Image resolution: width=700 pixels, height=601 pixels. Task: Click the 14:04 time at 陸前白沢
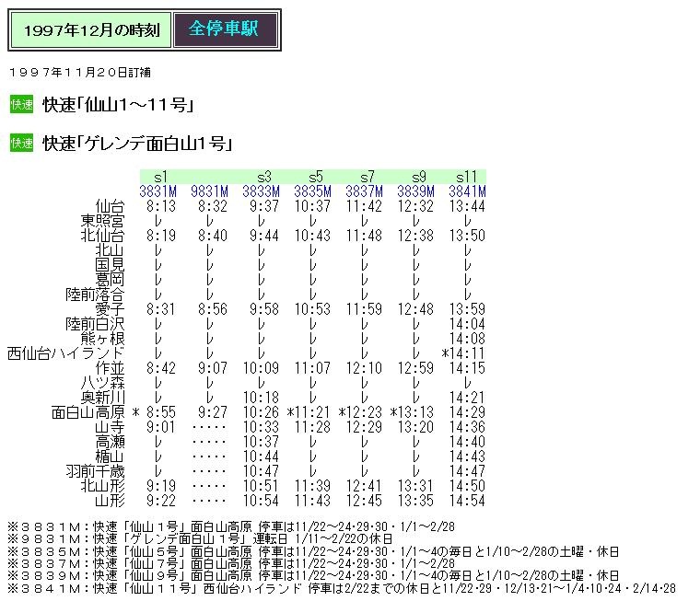coord(467,324)
